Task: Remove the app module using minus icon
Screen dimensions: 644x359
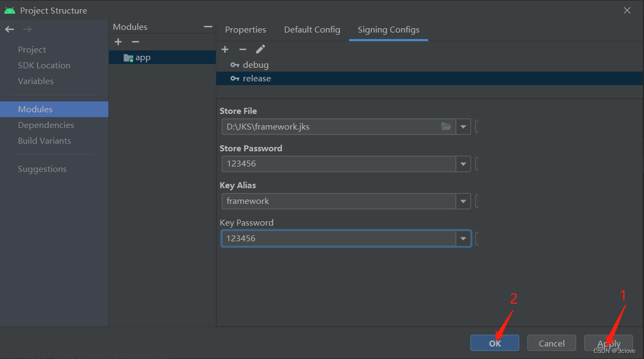Action: 135,41
